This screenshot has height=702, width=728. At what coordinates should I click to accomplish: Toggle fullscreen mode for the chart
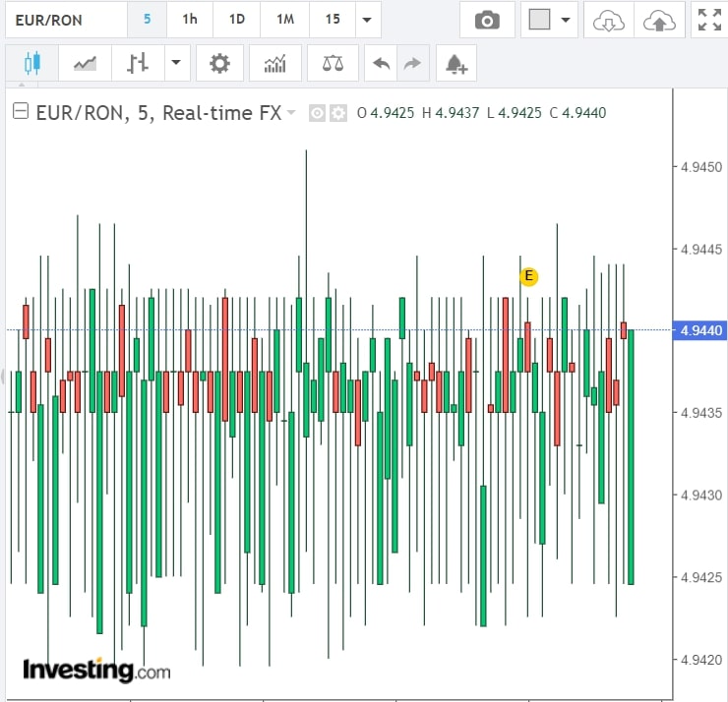pos(707,20)
